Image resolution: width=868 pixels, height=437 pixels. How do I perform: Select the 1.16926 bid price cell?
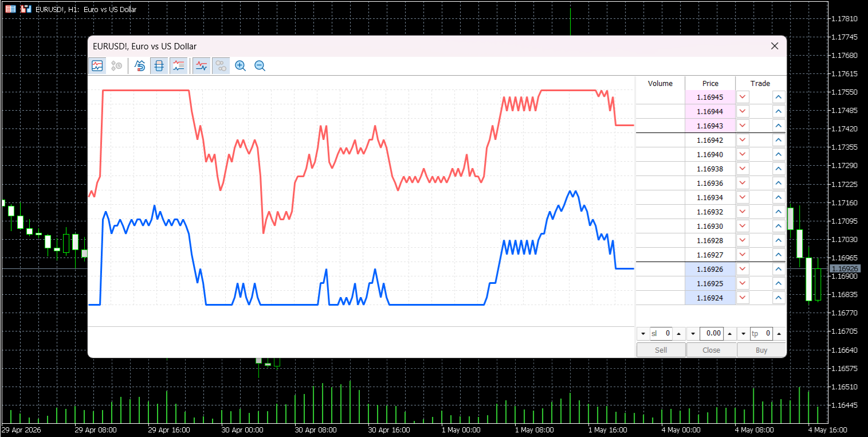[x=710, y=269]
